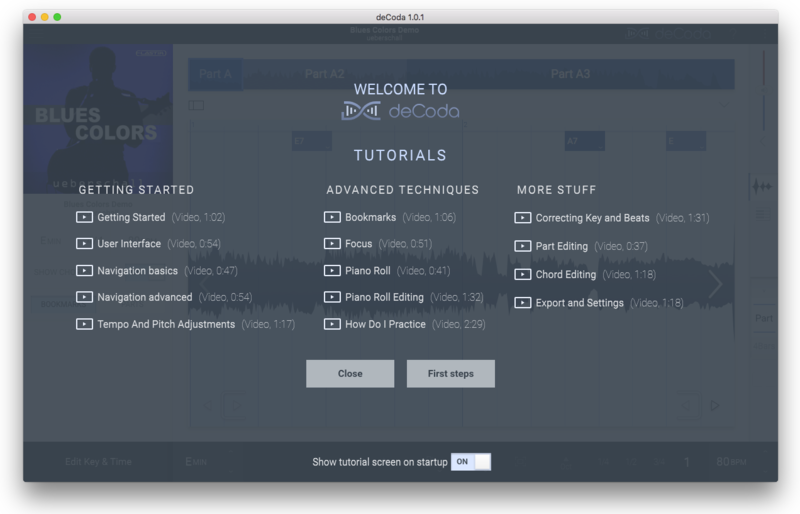Click the dimmed play button at bottom left
Viewport: 800px width, 514px height.
click(235, 406)
